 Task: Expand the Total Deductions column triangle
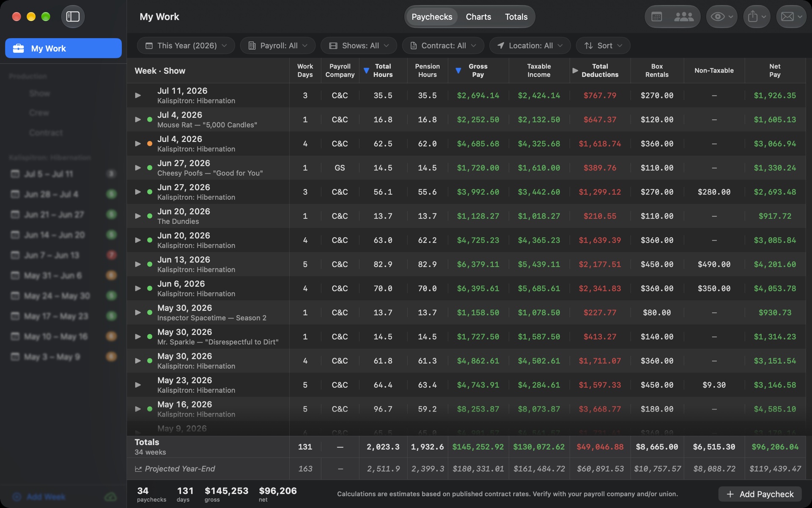tap(575, 70)
